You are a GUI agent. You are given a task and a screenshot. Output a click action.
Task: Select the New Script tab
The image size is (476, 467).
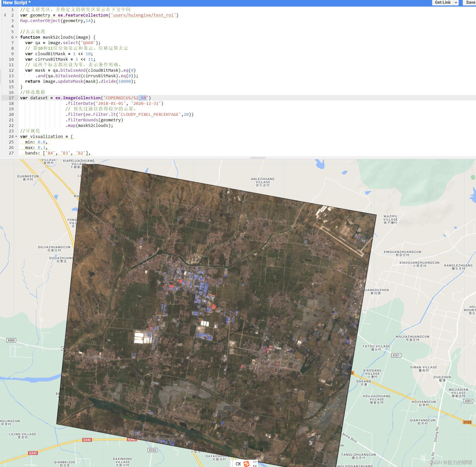coord(16,3)
